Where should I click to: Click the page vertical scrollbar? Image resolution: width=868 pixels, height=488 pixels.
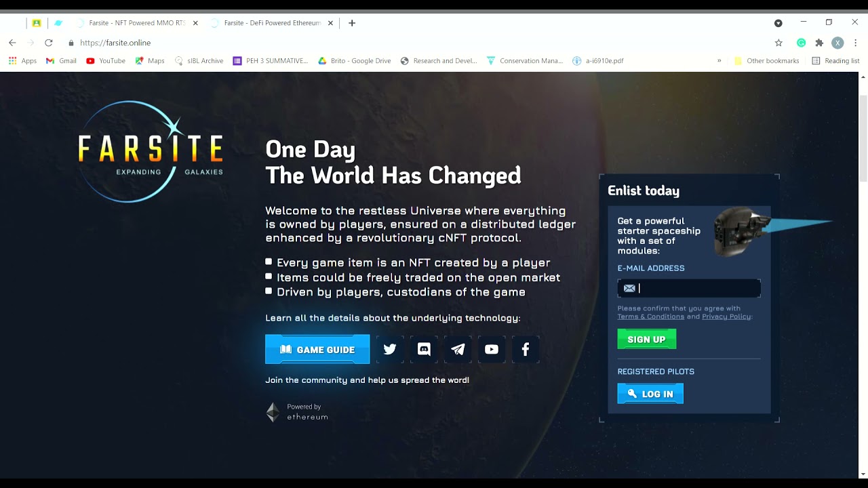863,138
